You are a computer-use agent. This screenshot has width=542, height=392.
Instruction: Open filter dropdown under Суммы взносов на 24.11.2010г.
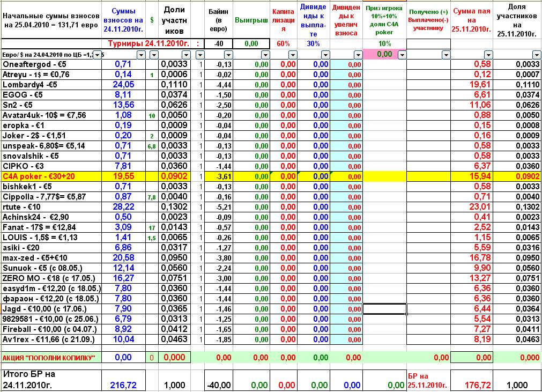[141, 55]
